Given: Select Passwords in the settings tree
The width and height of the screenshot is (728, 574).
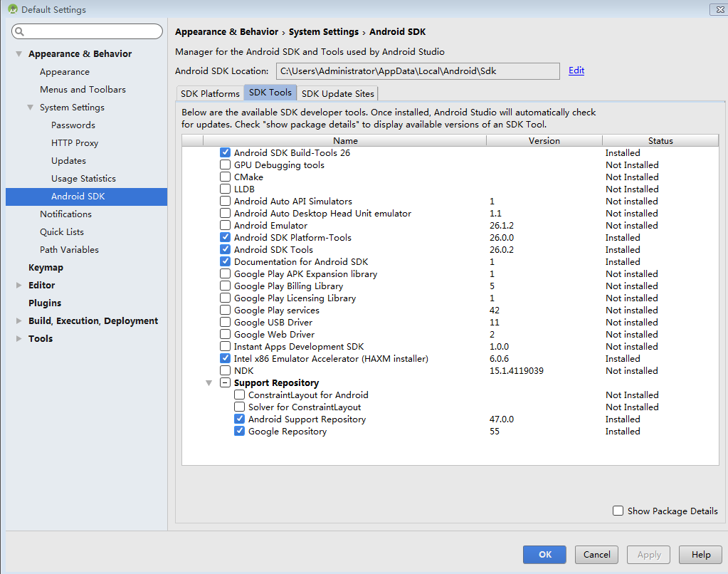Looking at the screenshot, I should 73,125.
